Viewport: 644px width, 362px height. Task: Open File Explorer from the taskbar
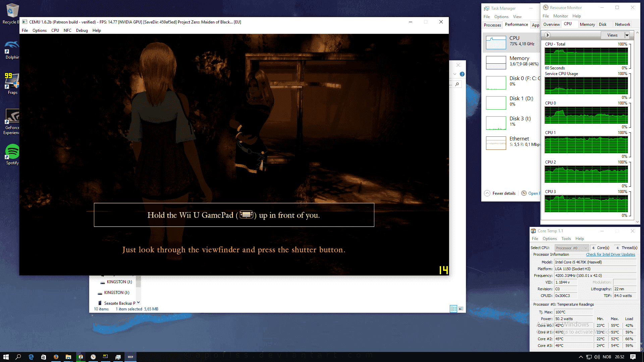(68, 357)
